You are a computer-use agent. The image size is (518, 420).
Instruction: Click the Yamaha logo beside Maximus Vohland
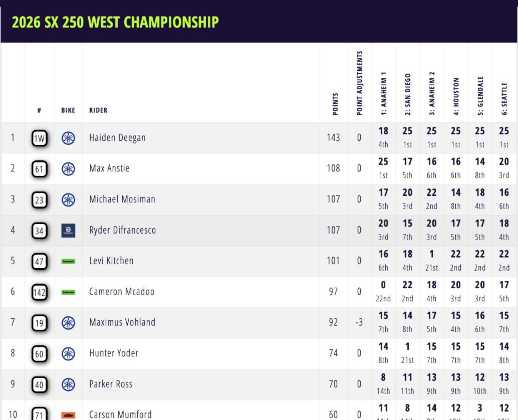click(68, 323)
